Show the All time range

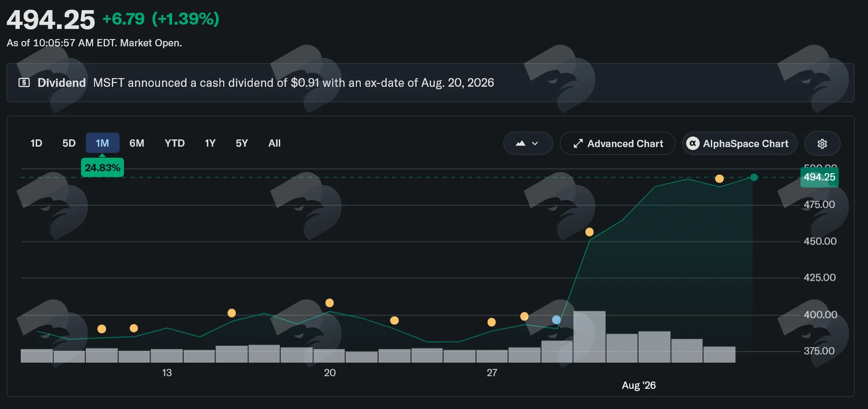(x=274, y=143)
